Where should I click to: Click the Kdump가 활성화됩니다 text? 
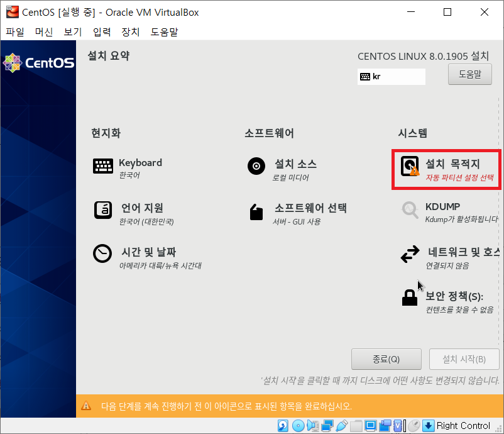click(461, 220)
